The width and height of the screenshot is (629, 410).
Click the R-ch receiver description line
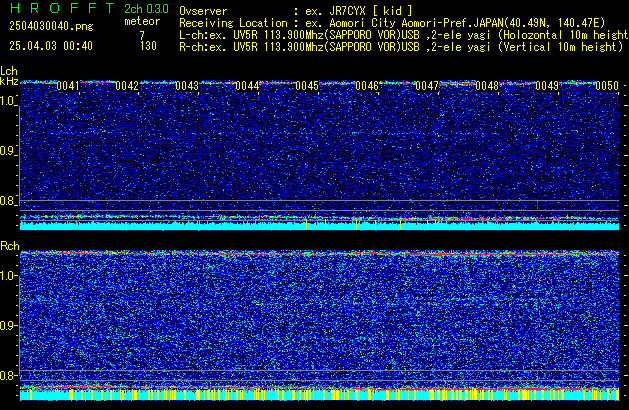401,47
